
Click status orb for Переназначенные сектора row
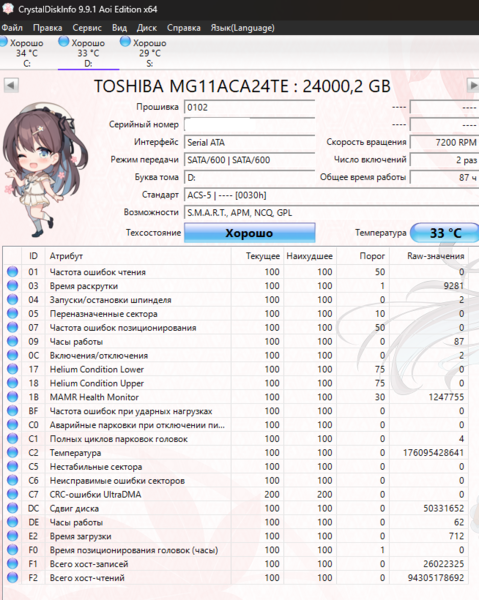point(13,313)
